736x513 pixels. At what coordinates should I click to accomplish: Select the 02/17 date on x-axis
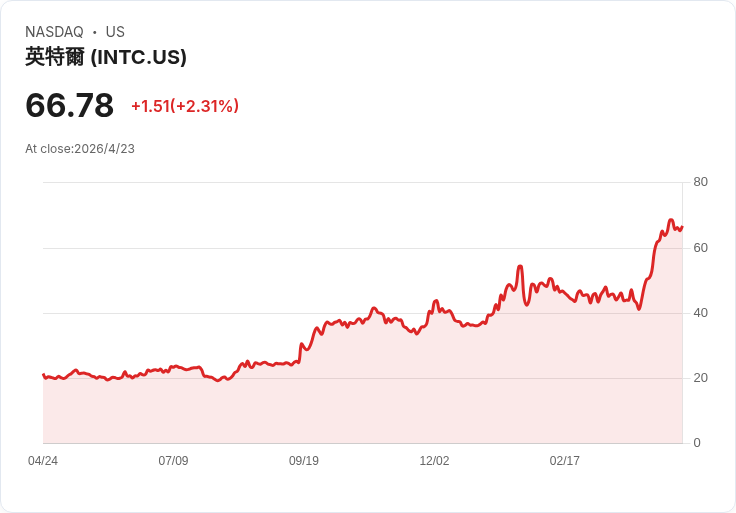[x=565, y=461]
